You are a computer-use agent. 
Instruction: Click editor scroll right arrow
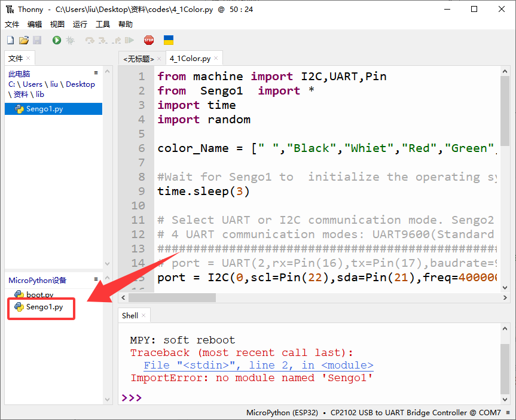(505, 298)
